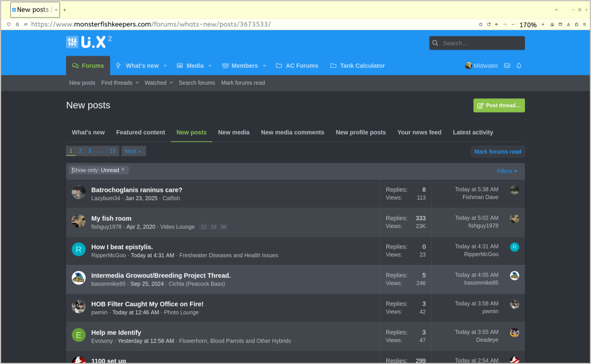Screen dimensions: 591x364
Task: Open the Filters dropdown
Action: click(x=507, y=171)
